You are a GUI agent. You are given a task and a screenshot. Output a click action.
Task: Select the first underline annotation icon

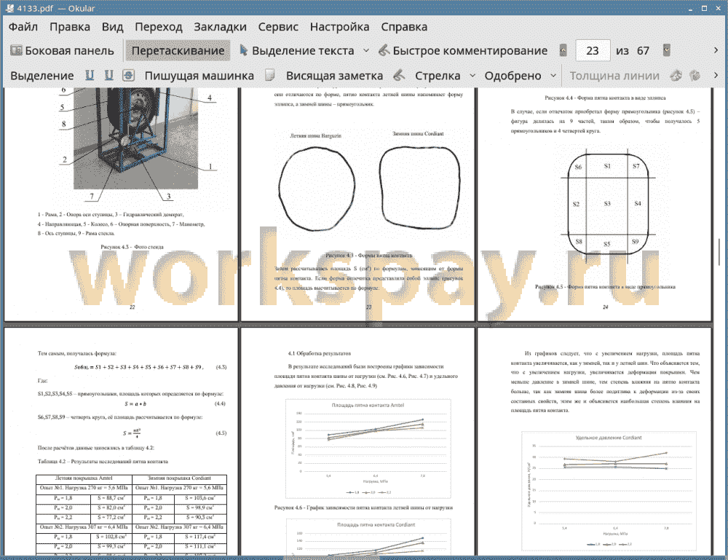(x=90, y=75)
